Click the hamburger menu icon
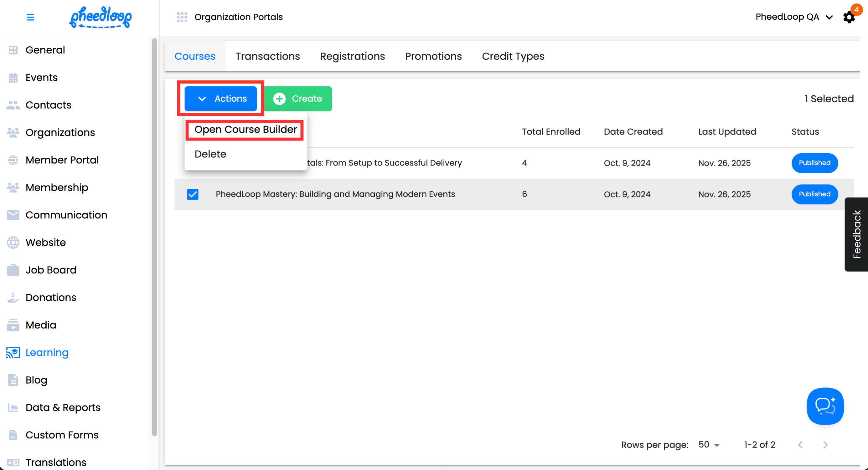Image resolution: width=868 pixels, height=470 pixels. point(30,17)
